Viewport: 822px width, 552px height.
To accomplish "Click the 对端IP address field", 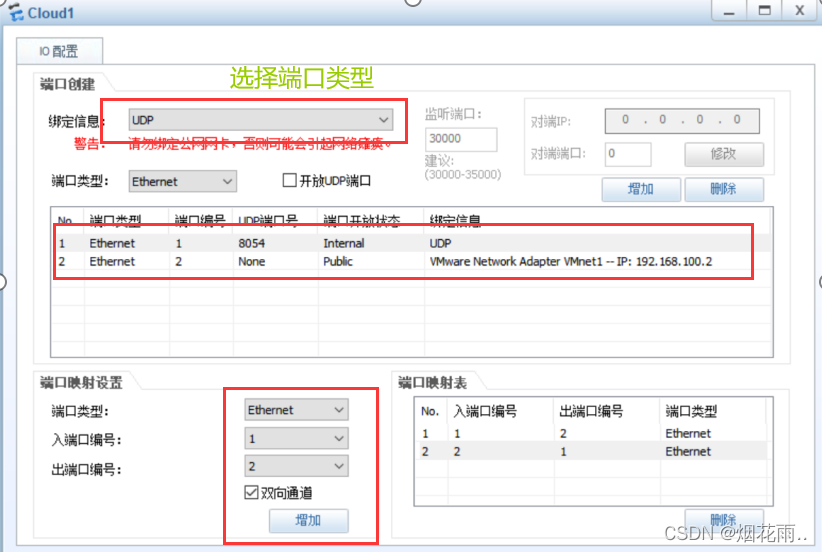I will point(682,121).
